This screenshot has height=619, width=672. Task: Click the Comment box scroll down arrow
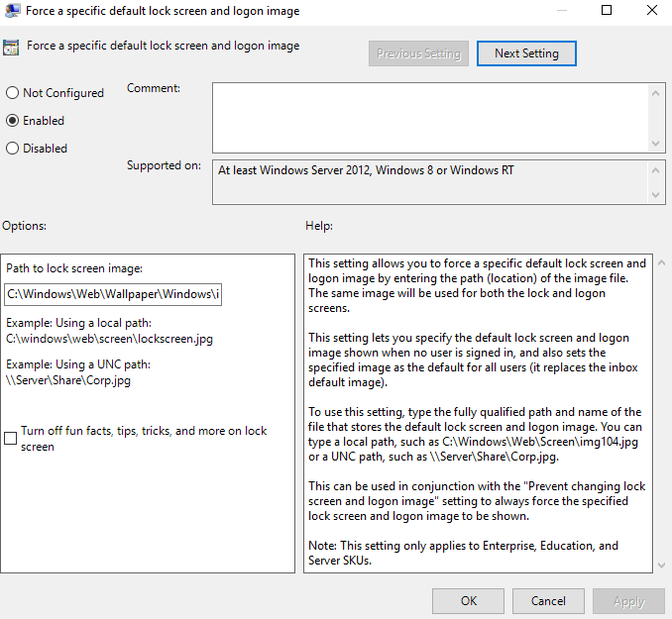(x=655, y=144)
